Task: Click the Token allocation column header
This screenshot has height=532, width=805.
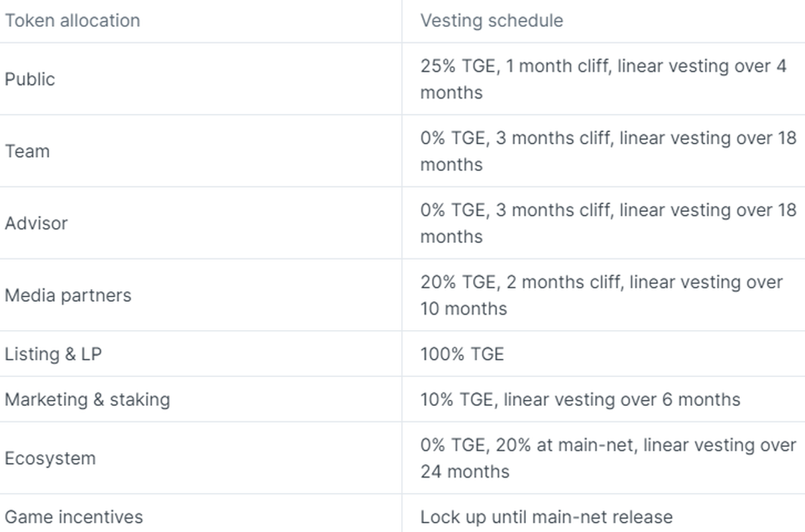Action: click(72, 21)
